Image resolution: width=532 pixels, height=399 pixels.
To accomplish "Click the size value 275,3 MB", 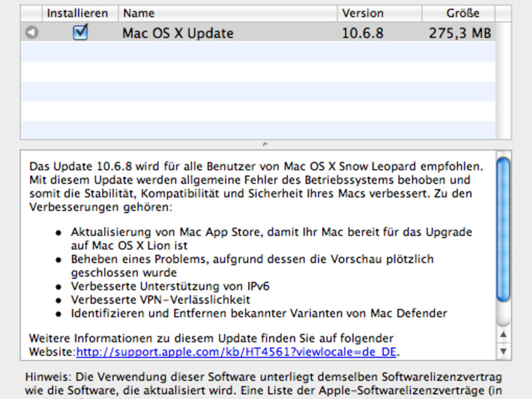I will 459,33.
